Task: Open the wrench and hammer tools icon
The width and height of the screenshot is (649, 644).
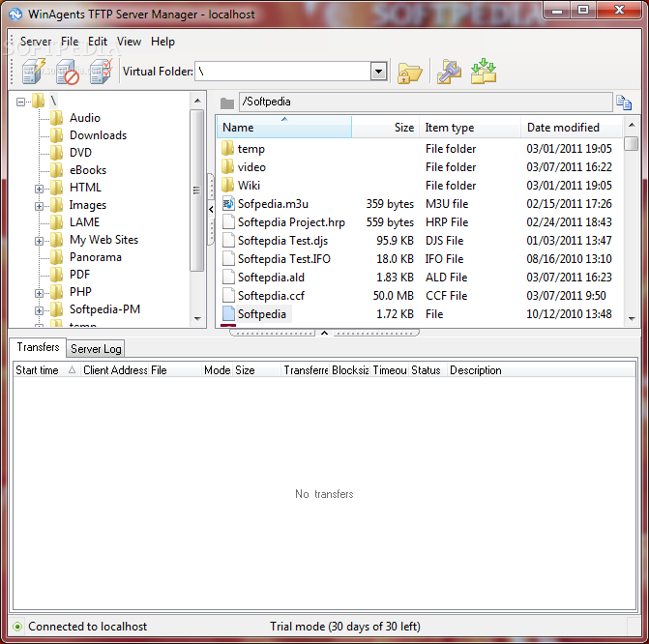Action: 449,72
